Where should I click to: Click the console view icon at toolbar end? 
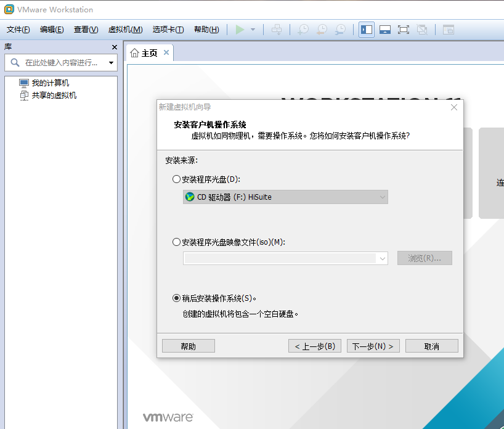(x=449, y=30)
